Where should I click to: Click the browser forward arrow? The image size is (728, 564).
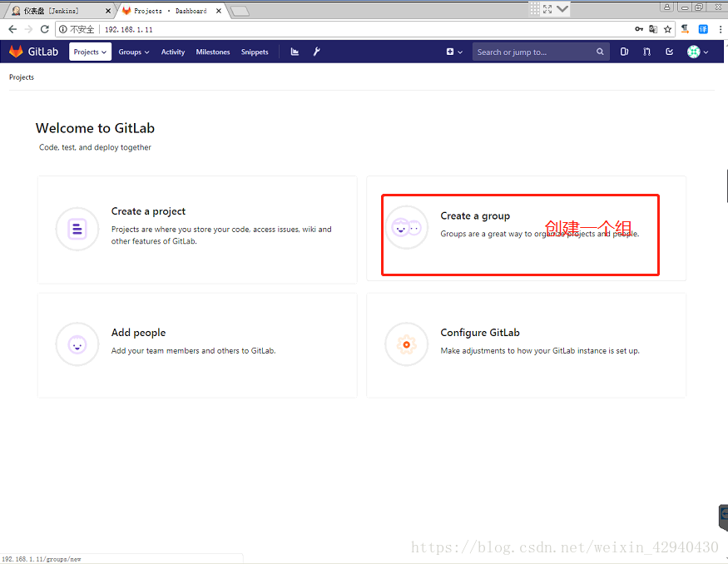(x=29, y=29)
